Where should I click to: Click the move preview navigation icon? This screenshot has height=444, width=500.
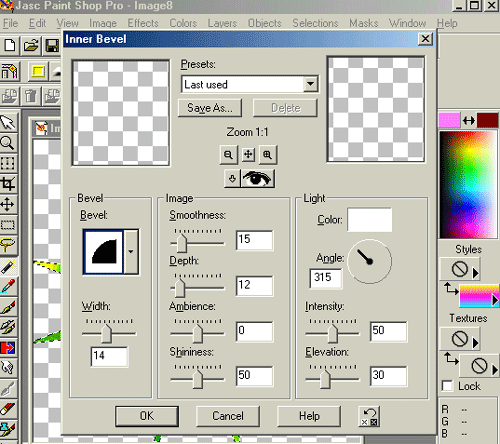tap(248, 154)
